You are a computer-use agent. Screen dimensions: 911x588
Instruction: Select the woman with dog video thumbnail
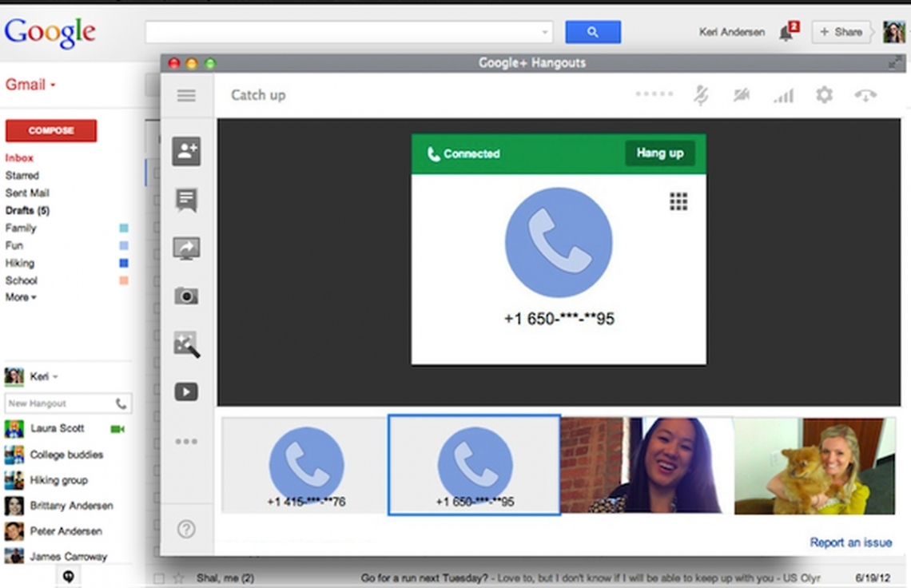tap(814, 466)
